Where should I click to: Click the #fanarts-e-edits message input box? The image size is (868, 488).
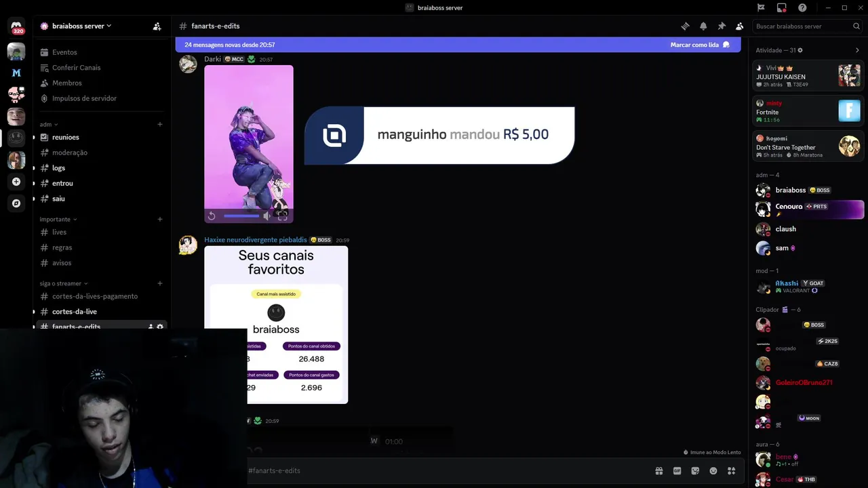pyautogui.click(x=448, y=470)
